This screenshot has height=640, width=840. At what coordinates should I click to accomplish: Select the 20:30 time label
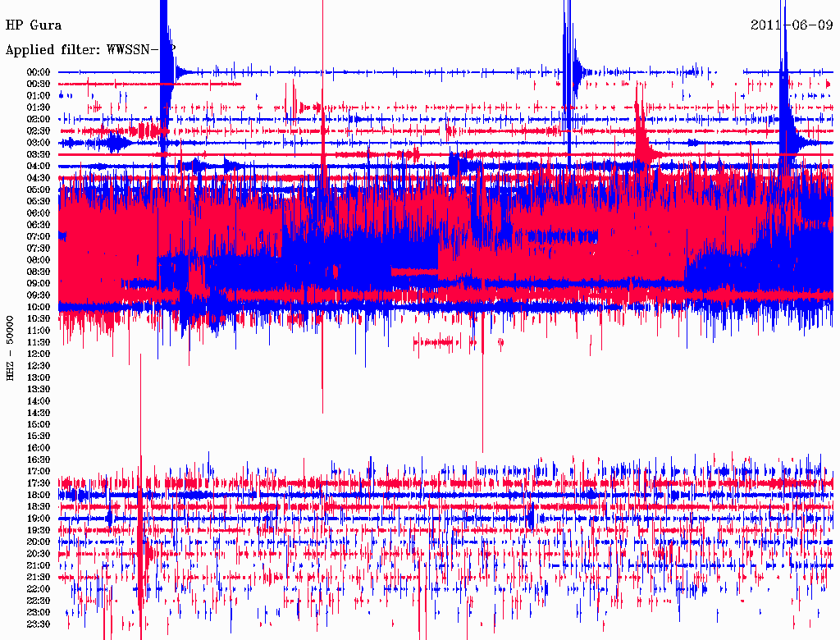pyautogui.click(x=39, y=554)
